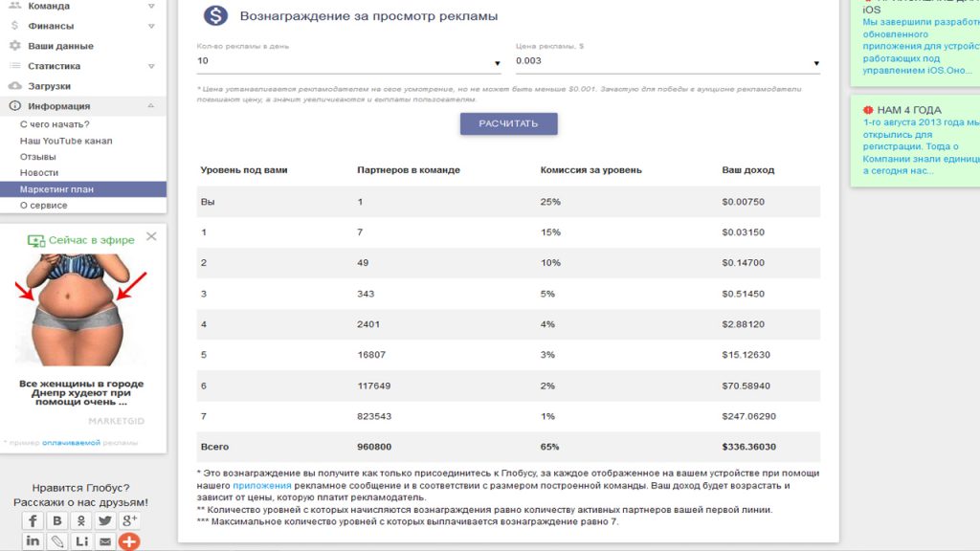
Task: Share via the Odnoklassniki icon
Action: 80,521
